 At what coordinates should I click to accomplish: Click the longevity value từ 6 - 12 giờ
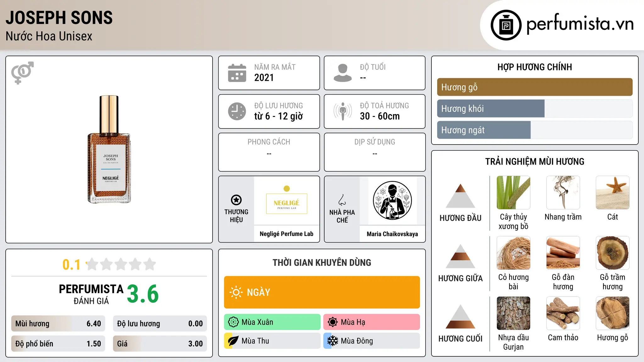[279, 116]
